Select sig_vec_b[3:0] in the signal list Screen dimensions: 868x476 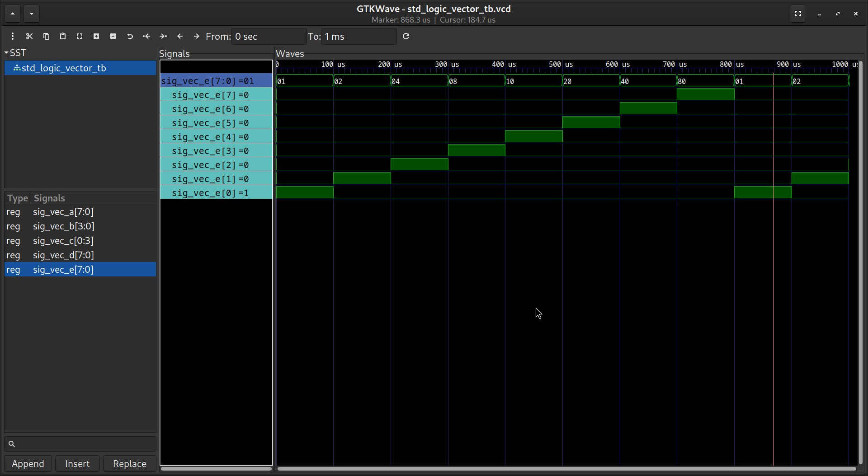(x=80, y=226)
